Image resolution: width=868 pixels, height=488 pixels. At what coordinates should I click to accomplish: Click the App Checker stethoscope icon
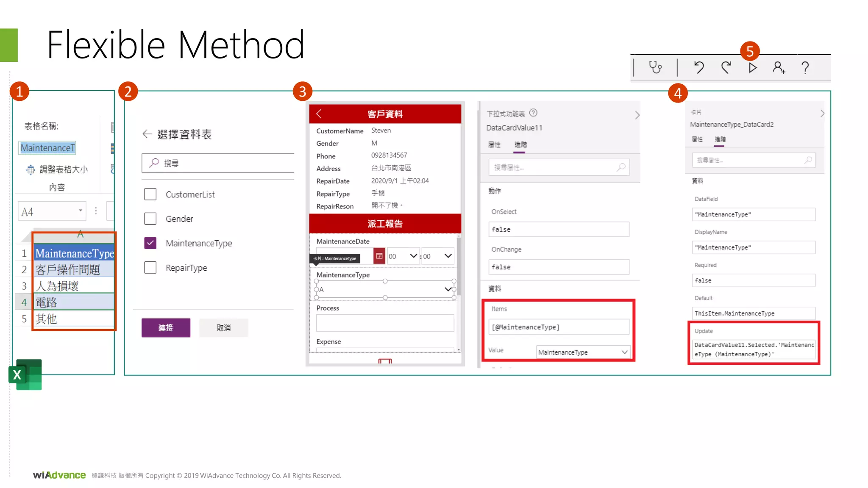pyautogui.click(x=655, y=67)
